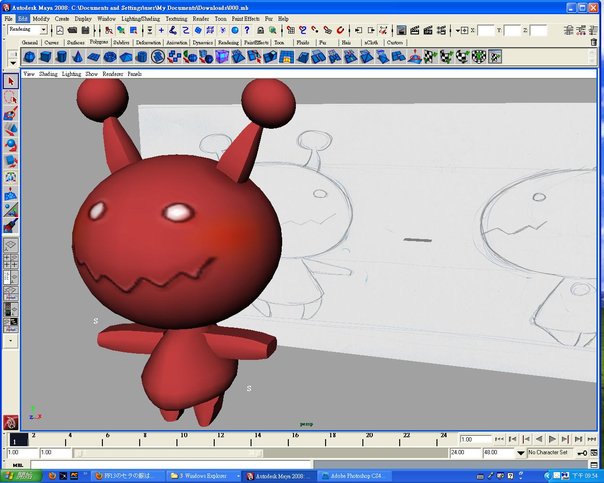
Task: Choose the Lasso selection tool
Action: (x=11, y=98)
